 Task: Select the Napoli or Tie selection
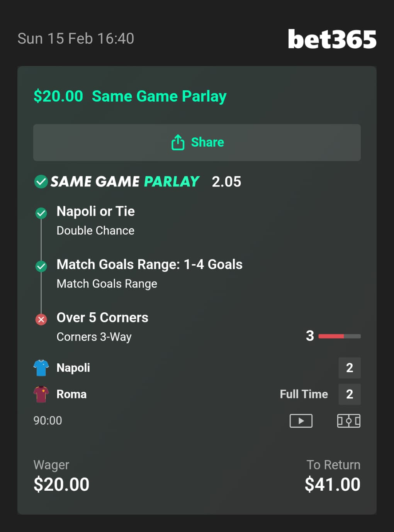tap(96, 212)
